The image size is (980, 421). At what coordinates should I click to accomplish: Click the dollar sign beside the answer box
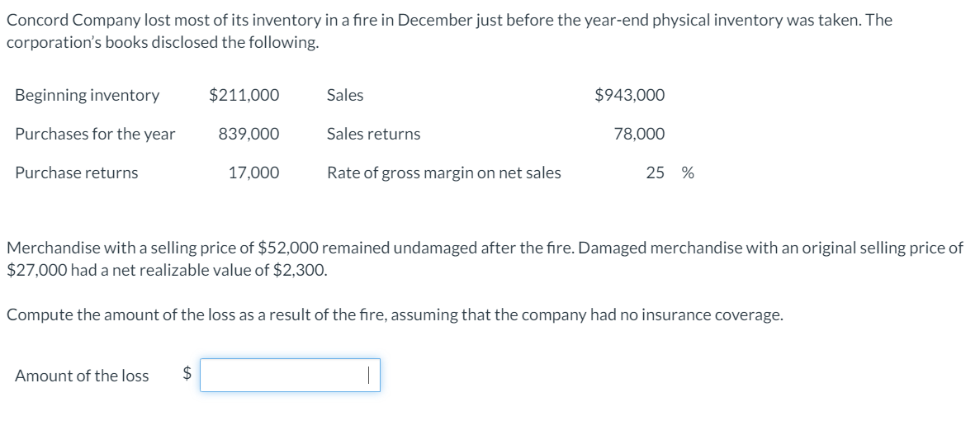pos(187,375)
